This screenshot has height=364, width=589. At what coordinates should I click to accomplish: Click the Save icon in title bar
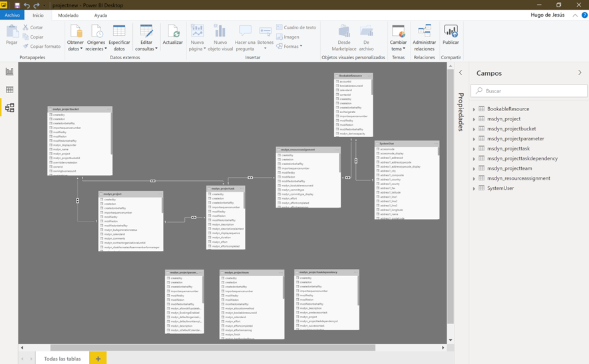(x=17, y=5)
